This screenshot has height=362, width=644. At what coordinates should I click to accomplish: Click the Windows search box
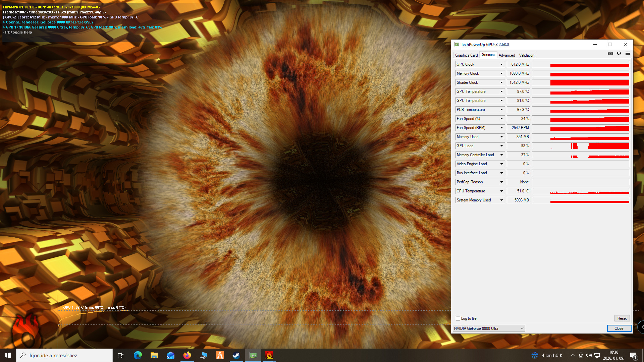[64, 355]
